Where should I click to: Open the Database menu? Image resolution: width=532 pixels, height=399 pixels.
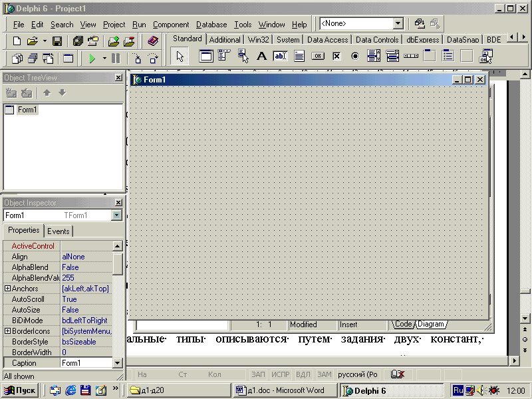(211, 25)
